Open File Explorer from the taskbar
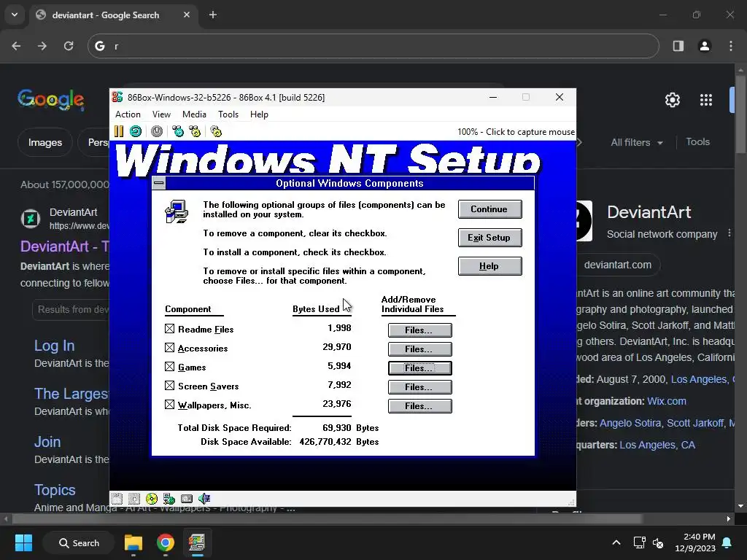The width and height of the screenshot is (747, 560). [133, 542]
